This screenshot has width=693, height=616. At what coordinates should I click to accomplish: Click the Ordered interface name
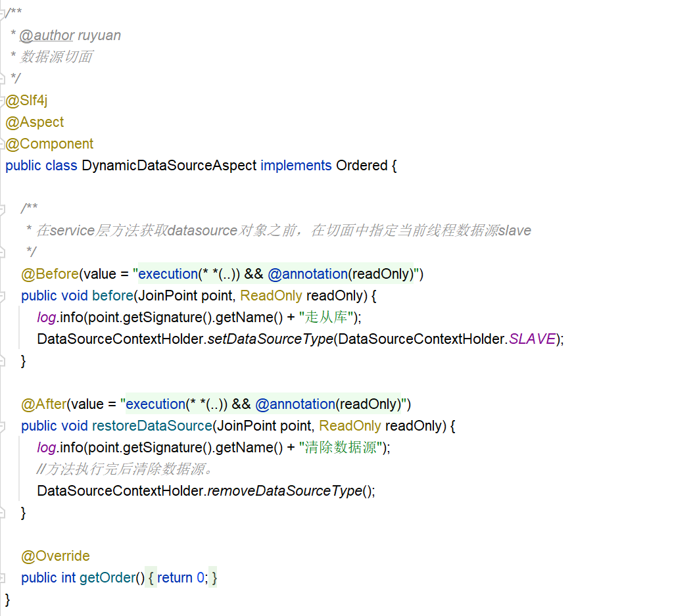(362, 165)
